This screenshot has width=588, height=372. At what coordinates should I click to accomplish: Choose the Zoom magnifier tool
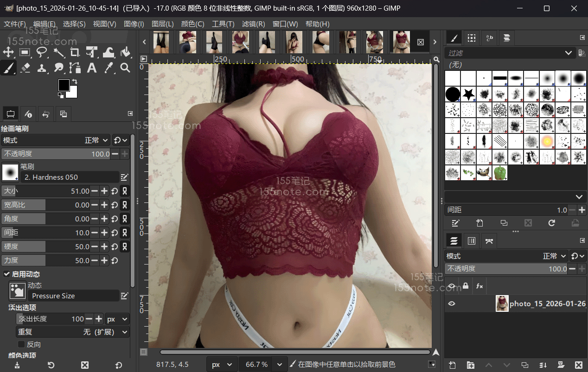[125, 68]
